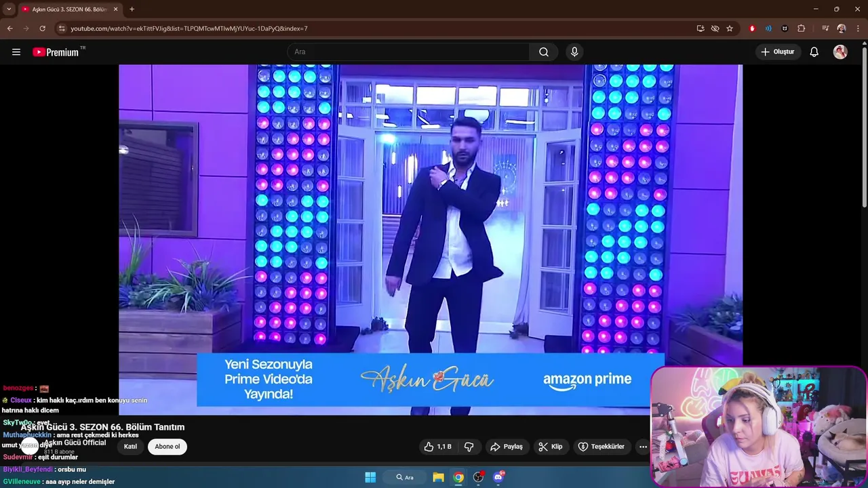Open the black cat-face extension icon
Viewport: 868px width, 488px height.
785,28
